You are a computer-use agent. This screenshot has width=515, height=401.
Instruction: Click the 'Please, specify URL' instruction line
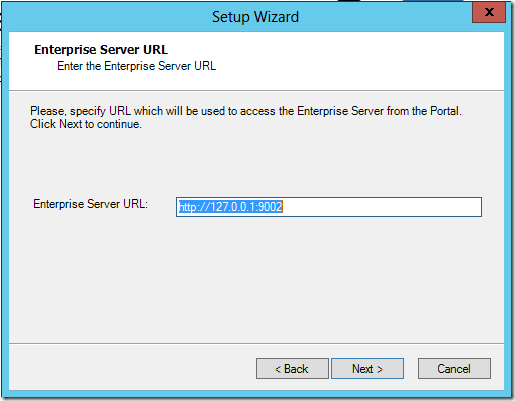pos(246,111)
